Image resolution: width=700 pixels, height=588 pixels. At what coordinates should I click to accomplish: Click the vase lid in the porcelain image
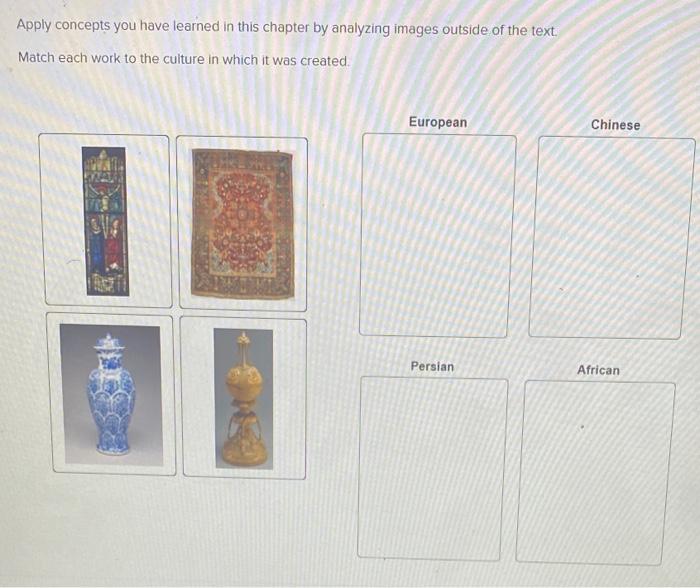pyautogui.click(x=109, y=342)
